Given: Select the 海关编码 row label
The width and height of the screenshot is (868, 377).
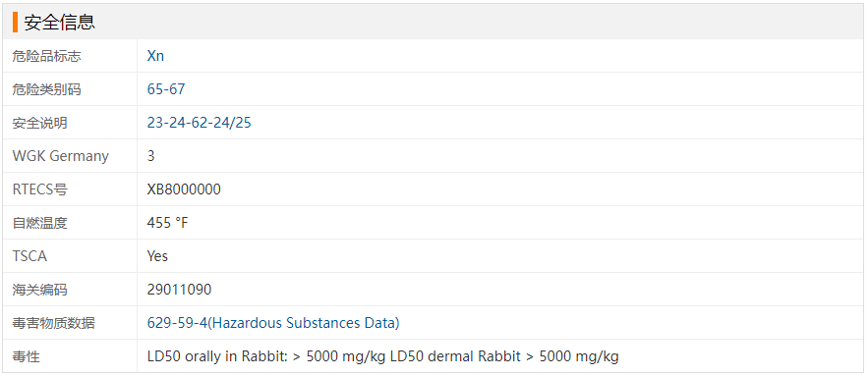Looking at the screenshot, I should coord(40,290).
